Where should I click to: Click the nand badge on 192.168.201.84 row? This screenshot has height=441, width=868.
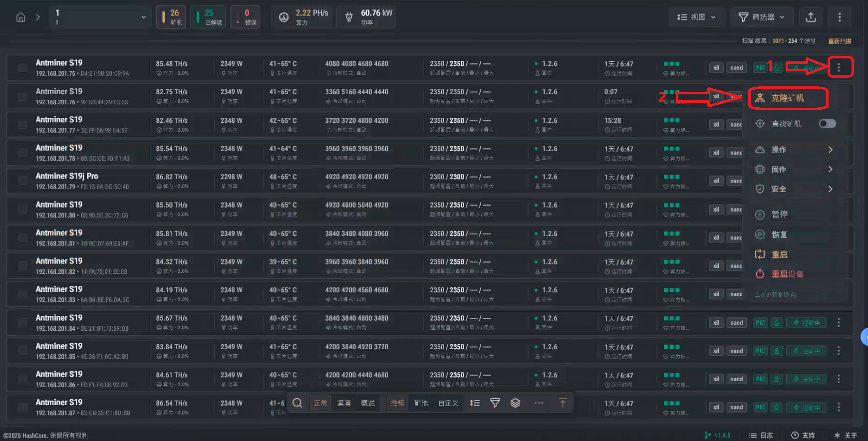tap(736, 323)
